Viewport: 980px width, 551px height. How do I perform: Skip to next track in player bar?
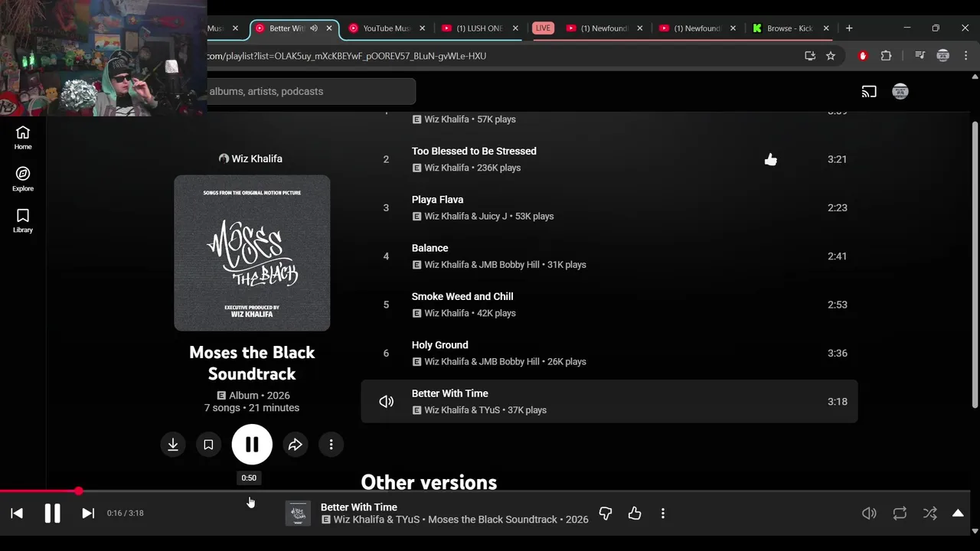(88, 514)
